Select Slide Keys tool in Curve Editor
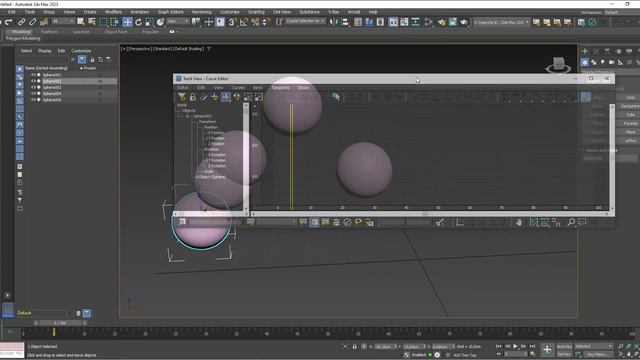The height and width of the screenshot is (360, 640). point(237,97)
